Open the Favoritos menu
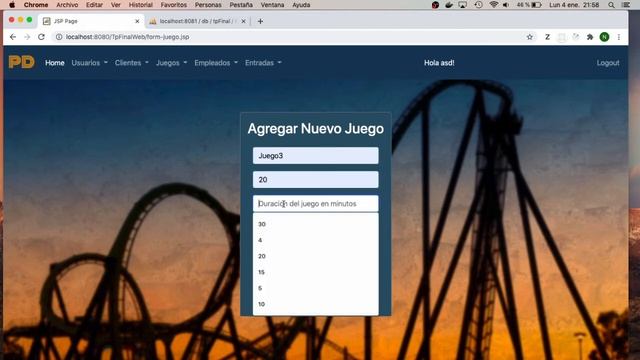This screenshot has height=360, width=640. (x=173, y=5)
